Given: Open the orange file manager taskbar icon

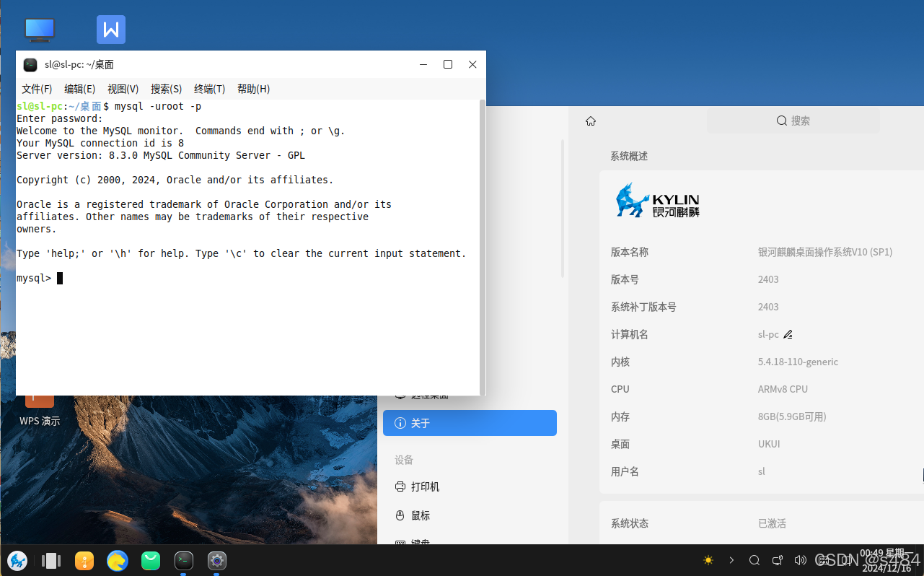Looking at the screenshot, I should [x=84, y=560].
